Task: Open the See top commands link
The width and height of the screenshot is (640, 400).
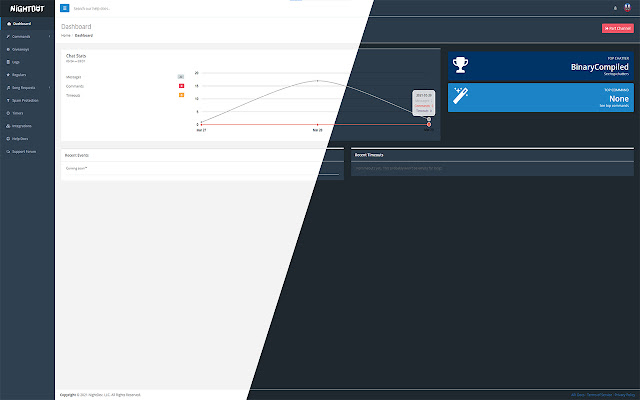Action: [x=614, y=106]
